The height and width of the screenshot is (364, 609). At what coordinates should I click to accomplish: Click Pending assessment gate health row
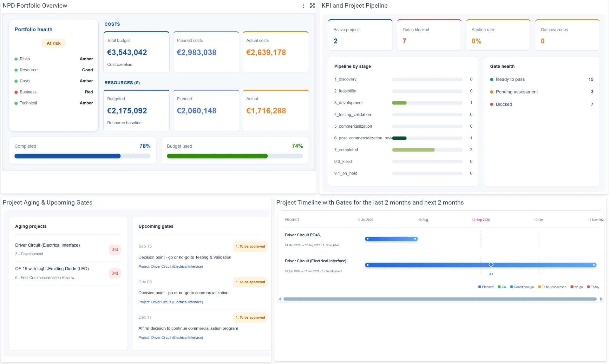[x=542, y=92]
